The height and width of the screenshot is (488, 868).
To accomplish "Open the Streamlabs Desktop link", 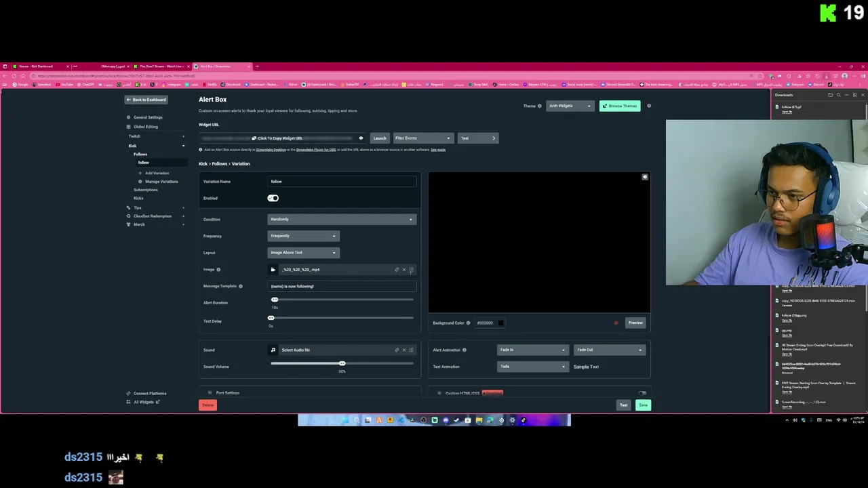I will [271, 150].
